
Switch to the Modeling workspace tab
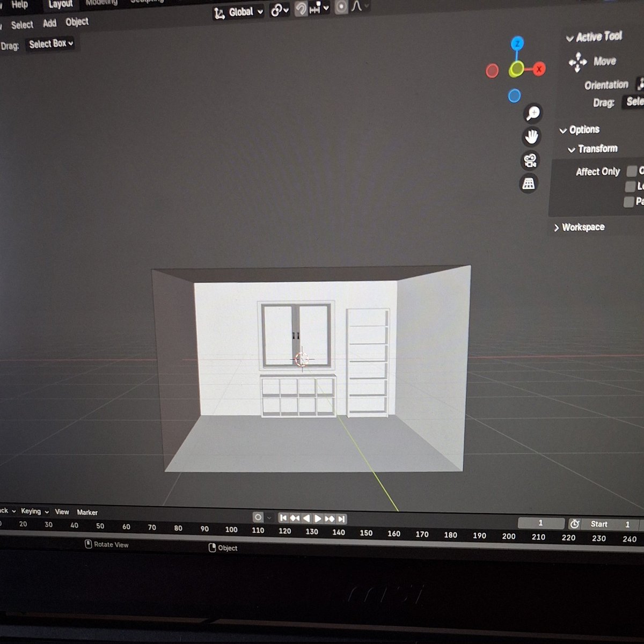click(x=101, y=3)
